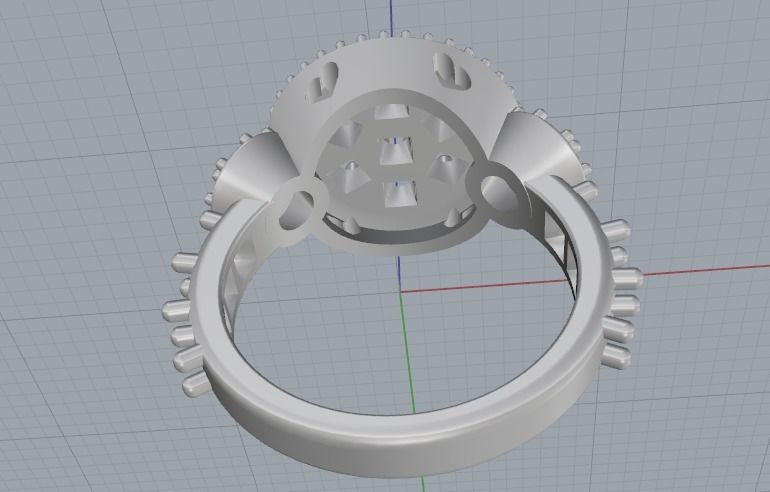The image size is (770, 492).
Task: Select the center square stone seat opening
Action: 398,151
